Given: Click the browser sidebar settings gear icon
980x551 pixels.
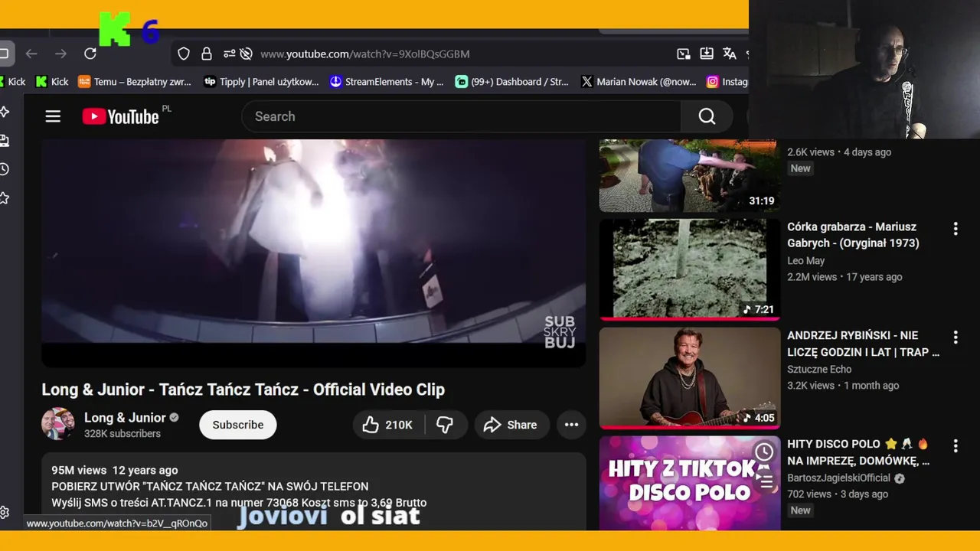Looking at the screenshot, I should 4,512.
